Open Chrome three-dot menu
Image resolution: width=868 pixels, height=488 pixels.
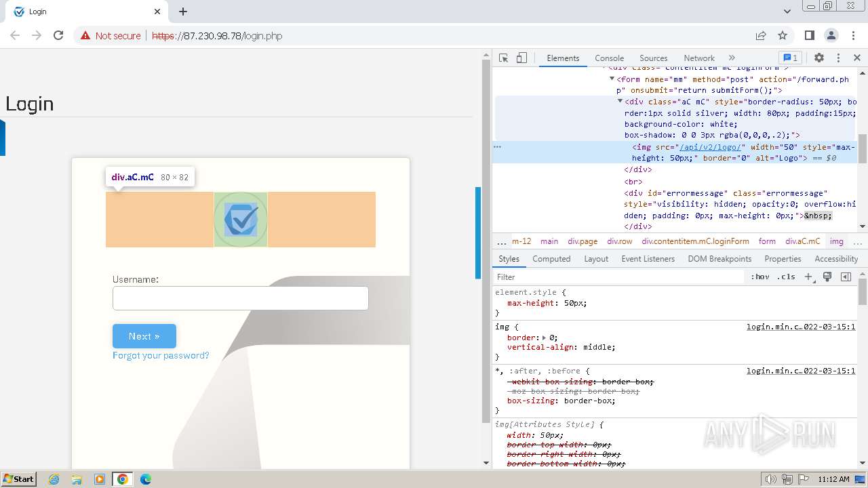point(853,36)
